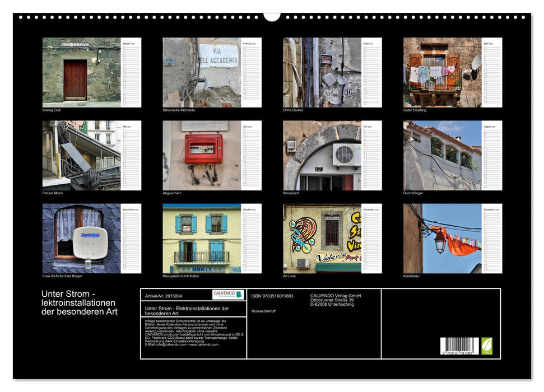Click the CALVENDO logo badge
This screenshot has width=544, height=392.
[x=228, y=295]
